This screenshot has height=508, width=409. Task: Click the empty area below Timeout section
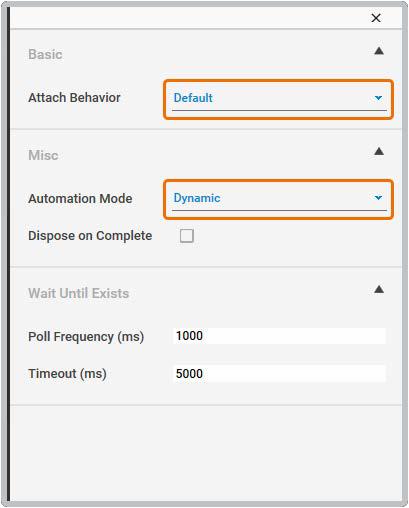click(206, 453)
